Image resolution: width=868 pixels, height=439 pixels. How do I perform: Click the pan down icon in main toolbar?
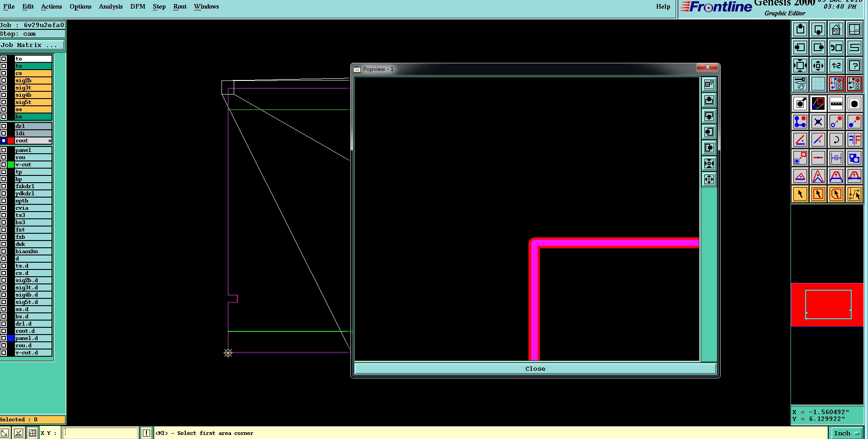(818, 30)
